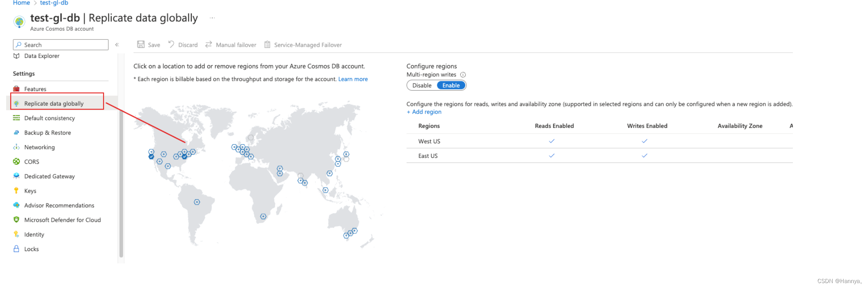Select the East US row in regions table
Image resolution: width=868 pixels, height=288 pixels.
click(599, 155)
